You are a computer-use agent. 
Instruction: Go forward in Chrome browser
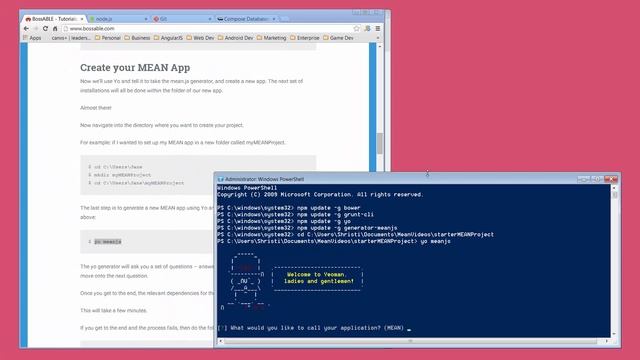pyautogui.click(x=36, y=29)
